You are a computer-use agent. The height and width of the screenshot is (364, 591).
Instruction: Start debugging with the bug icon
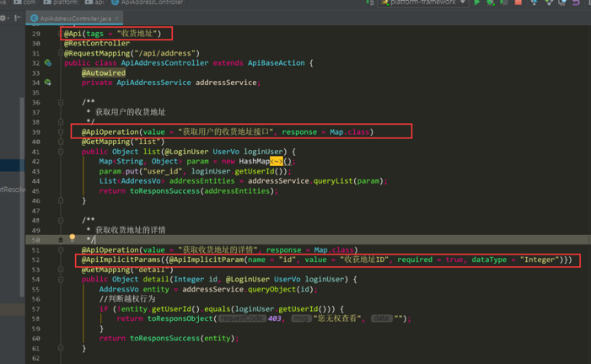(x=491, y=3)
